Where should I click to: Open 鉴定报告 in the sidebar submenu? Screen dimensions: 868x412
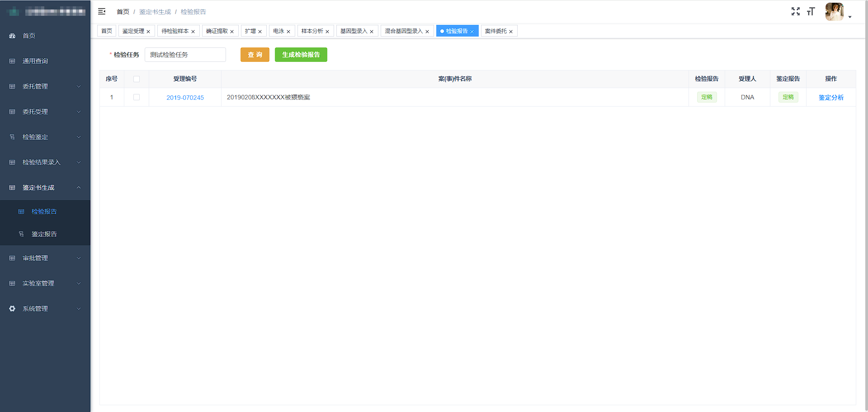click(x=44, y=234)
